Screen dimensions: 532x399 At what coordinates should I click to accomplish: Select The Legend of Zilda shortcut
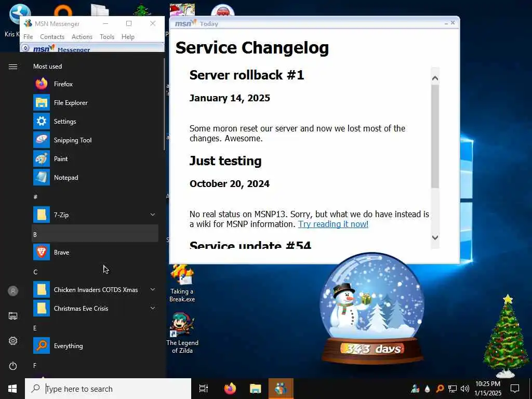click(182, 334)
